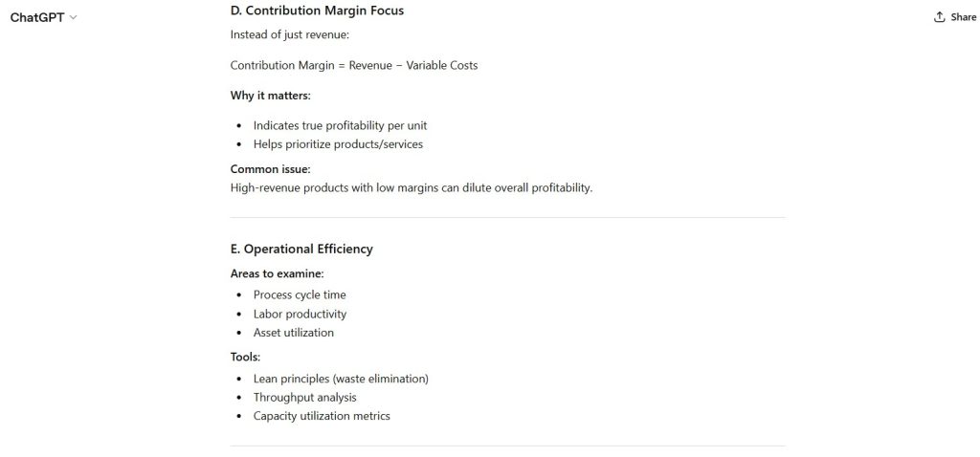
Task: Click the high-revenue products sentence
Action: (x=412, y=187)
